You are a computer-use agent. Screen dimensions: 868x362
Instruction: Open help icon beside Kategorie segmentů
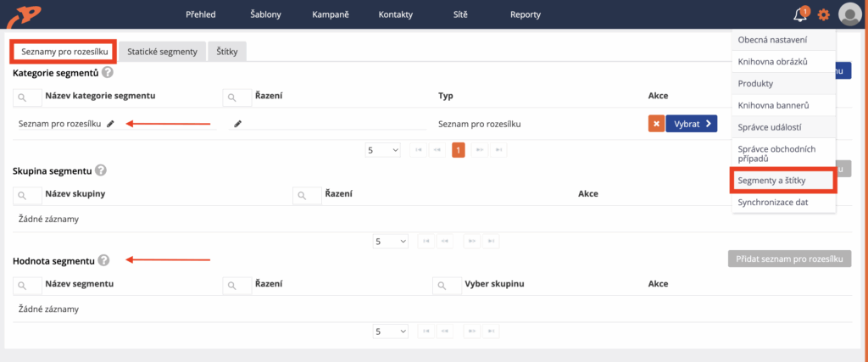pos(108,73)
